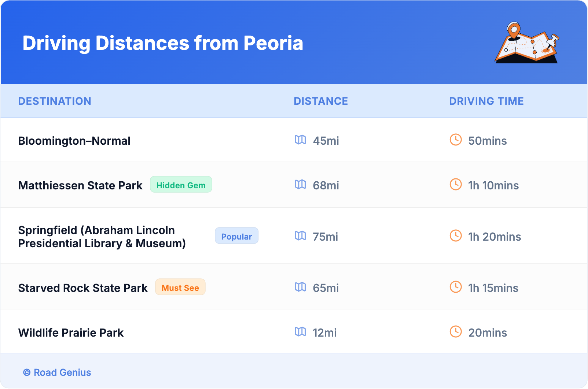
Task: Click the clock icon next to 1h 10mins
Action: tap(456, 185)
